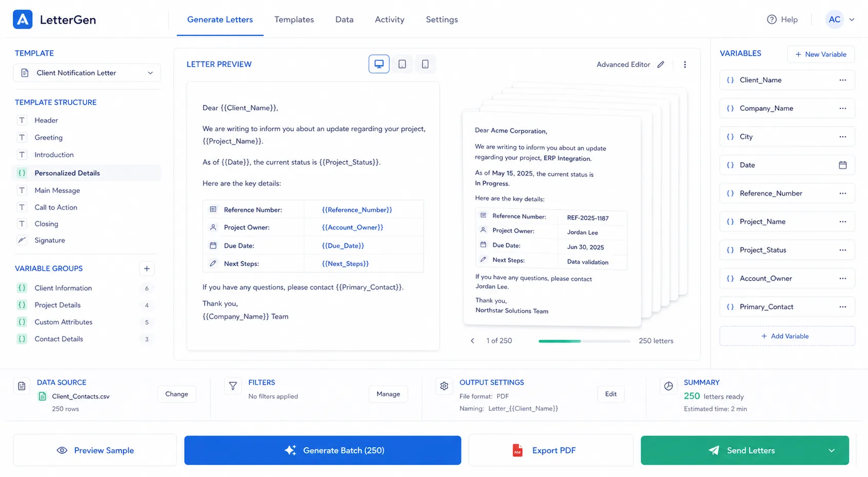
Task: Go to previous letter with left arrow
Action: coord(472,341)
